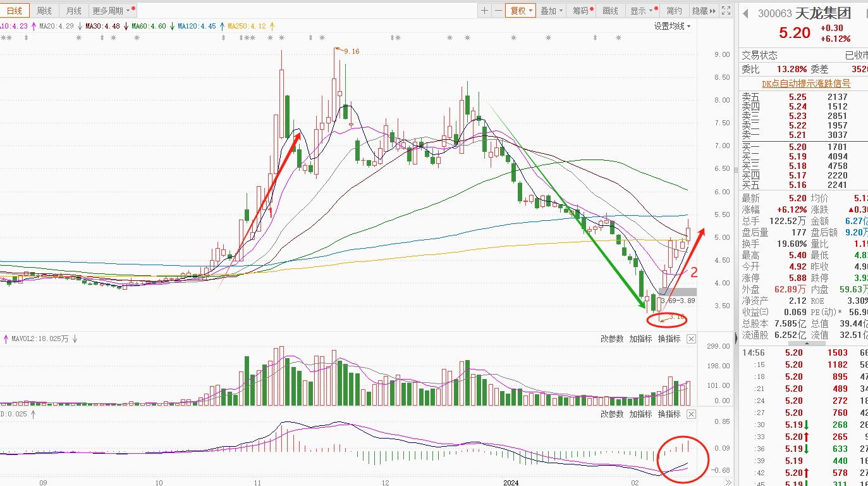Open 更多周期 period dropdown

[113, 11]
